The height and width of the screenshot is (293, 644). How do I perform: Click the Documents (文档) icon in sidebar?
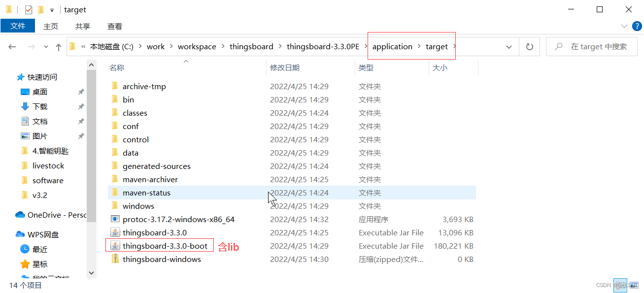click(25, 121)
